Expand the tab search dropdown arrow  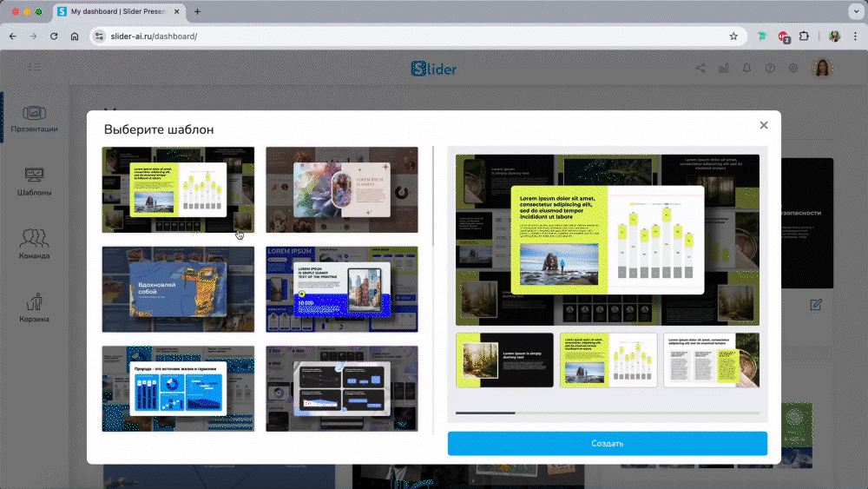click(857, 11)
